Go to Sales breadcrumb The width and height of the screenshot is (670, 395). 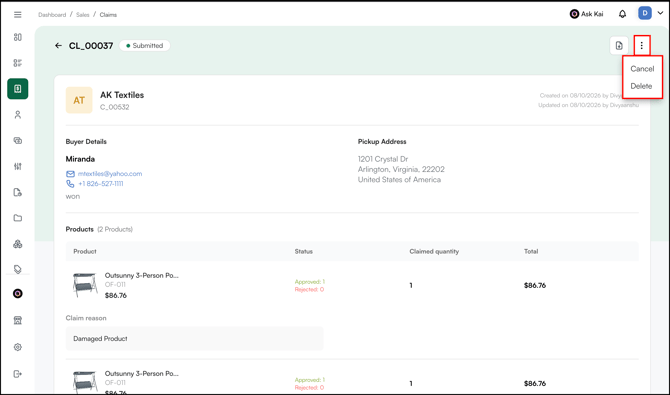coord(82,15)
